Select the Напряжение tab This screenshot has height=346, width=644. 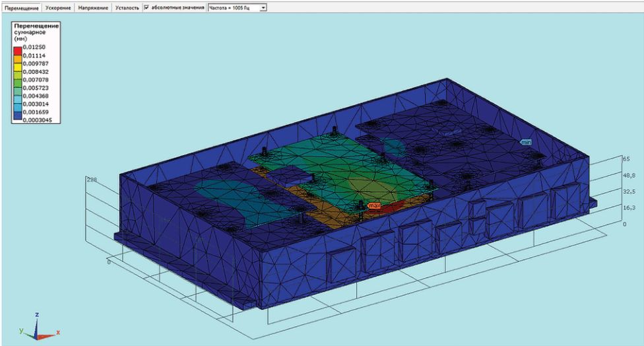pos(93,8)
